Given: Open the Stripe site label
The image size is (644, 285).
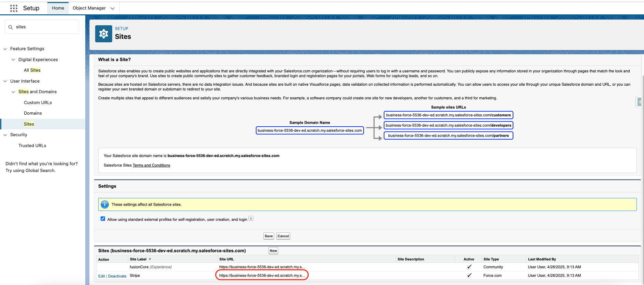Looking at the screenshot, I should point(135,275).
